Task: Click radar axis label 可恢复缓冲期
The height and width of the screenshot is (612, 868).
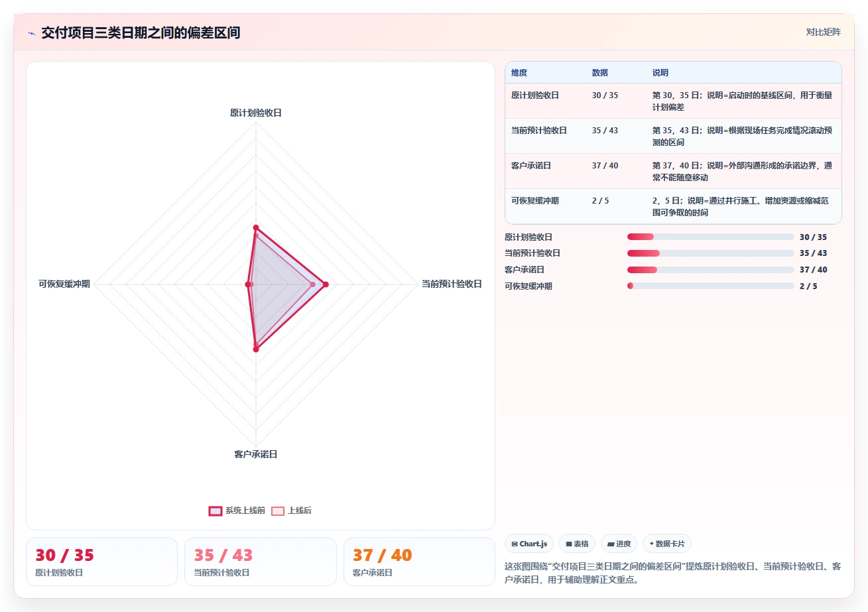Action: coord(64,284)
